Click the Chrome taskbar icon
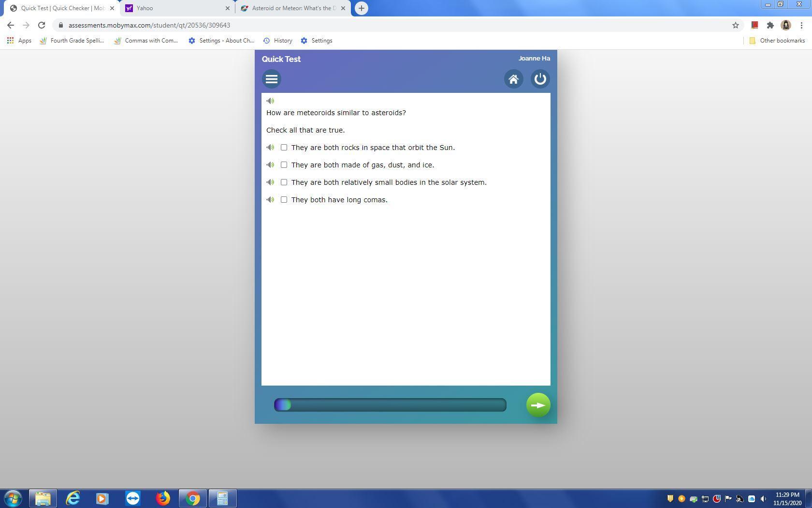This screenshot has height=508, width=812. 193,498
